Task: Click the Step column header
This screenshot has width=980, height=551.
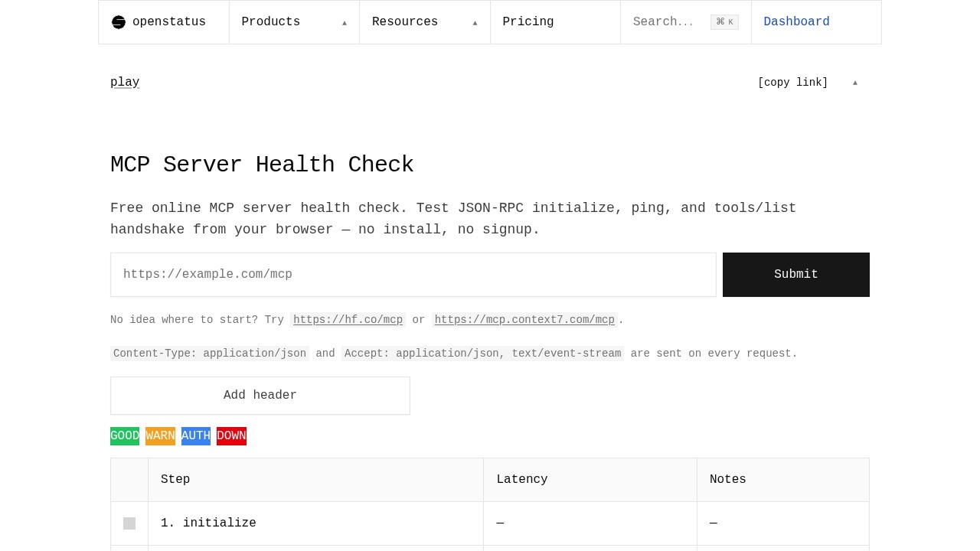Action: point(315,480)
